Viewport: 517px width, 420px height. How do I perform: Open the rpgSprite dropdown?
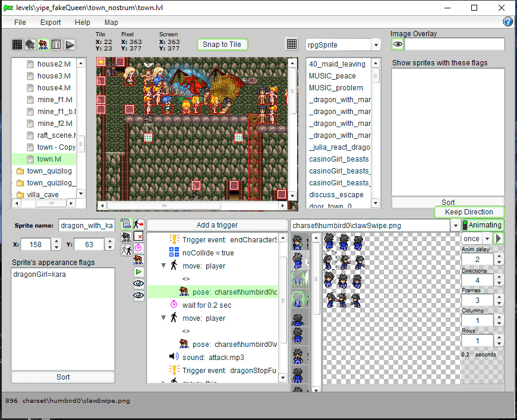pyautogui.click(x=376, y=45)
